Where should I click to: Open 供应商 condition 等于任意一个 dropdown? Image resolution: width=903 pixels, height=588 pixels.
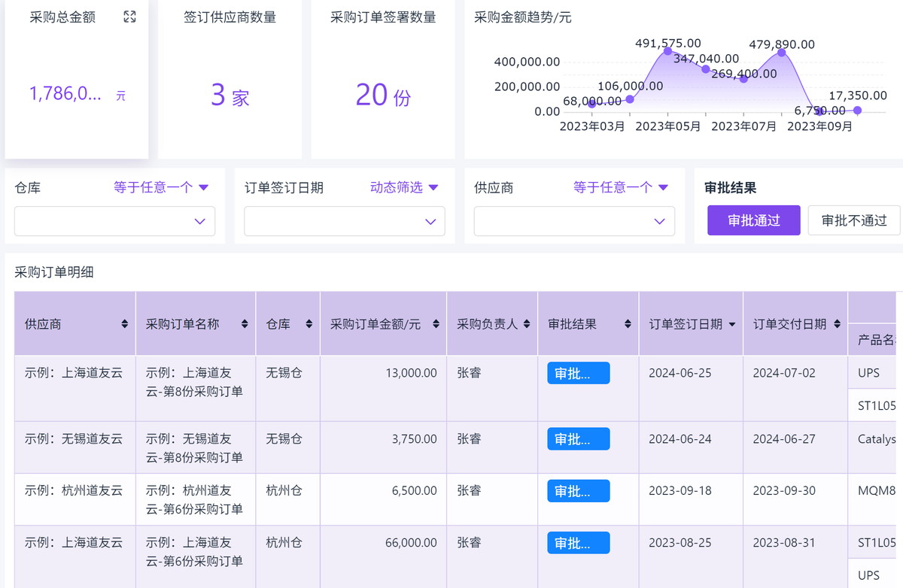[620, 187]
